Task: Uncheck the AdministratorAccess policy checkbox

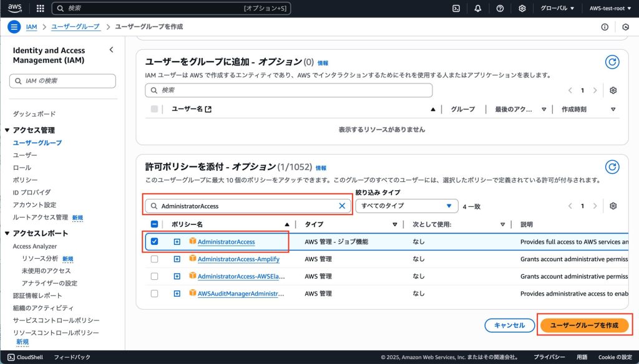Action: coord(155,241)
